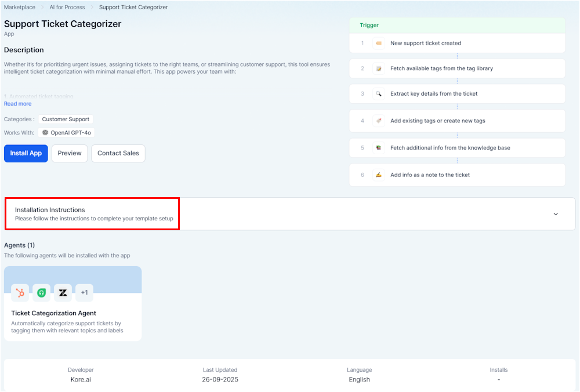Click the ticket icon in step 1
580x392 pixels.
coord(379,43)
